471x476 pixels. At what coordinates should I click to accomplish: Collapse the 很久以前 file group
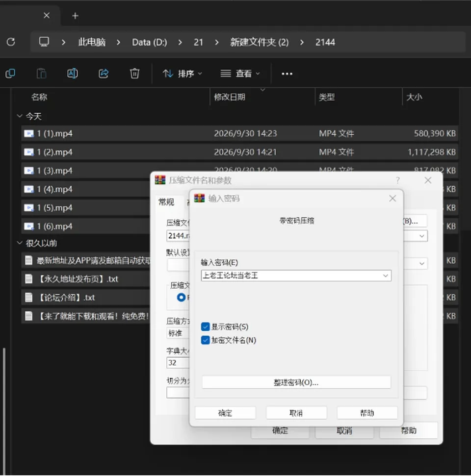tap(20, 243)
